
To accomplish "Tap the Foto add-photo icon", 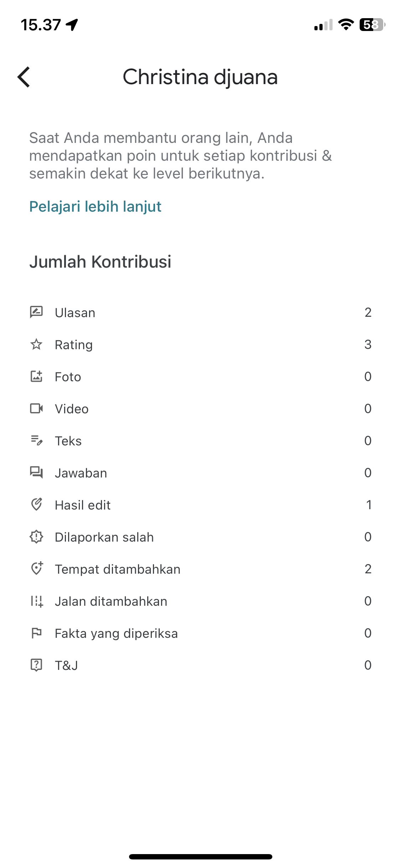I will [36, 376].
